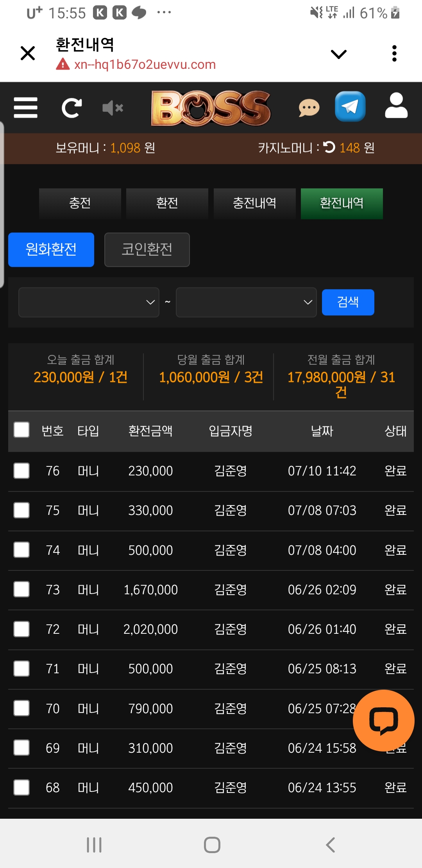Open the speech bubble message icon
422x868 pixels.
309,108
